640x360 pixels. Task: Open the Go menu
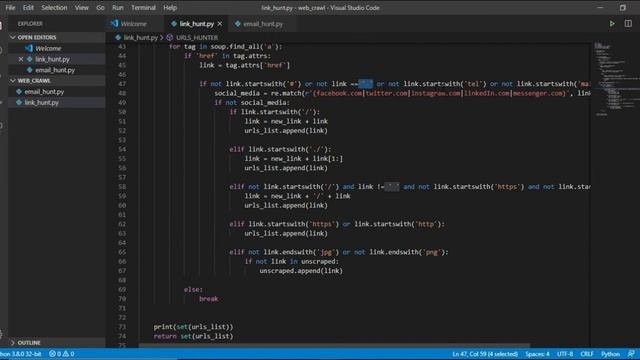(100, 8)
